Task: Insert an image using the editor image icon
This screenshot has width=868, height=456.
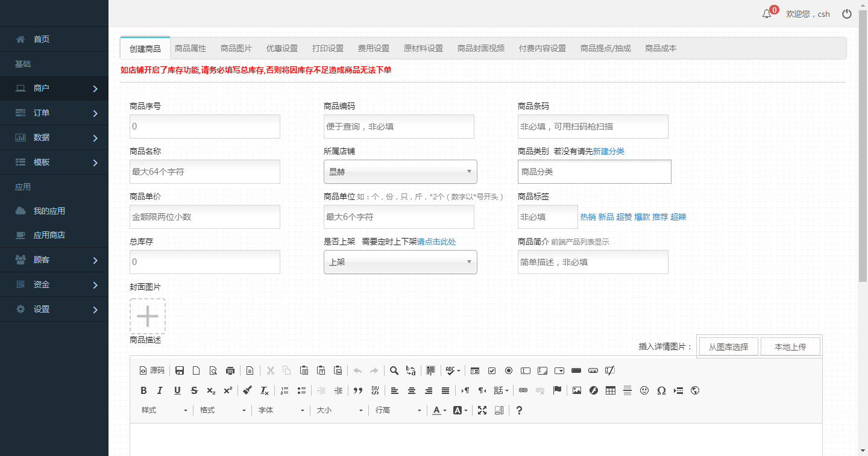Action: point(577,390)
